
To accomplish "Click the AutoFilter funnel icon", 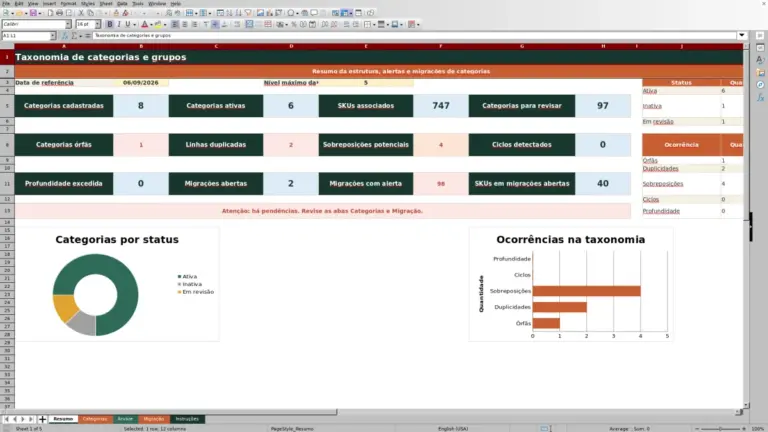I will pos(248,13).
